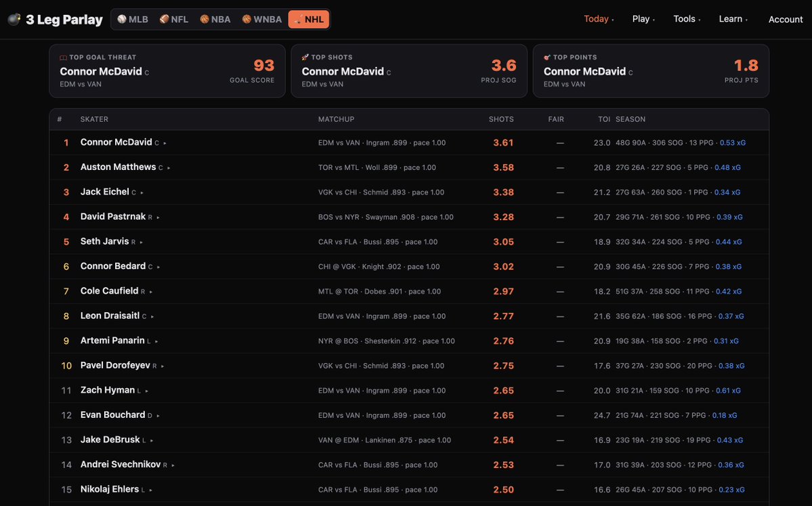Click the football icon on the NFL tab
The width and height of the screenshot is (812, 506).
coord(164,19)
